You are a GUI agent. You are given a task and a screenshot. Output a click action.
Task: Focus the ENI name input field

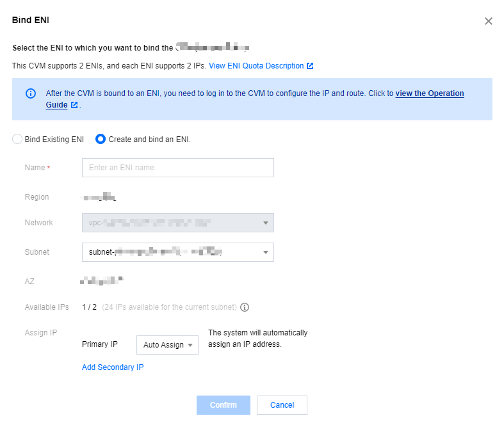click(178, 168)
